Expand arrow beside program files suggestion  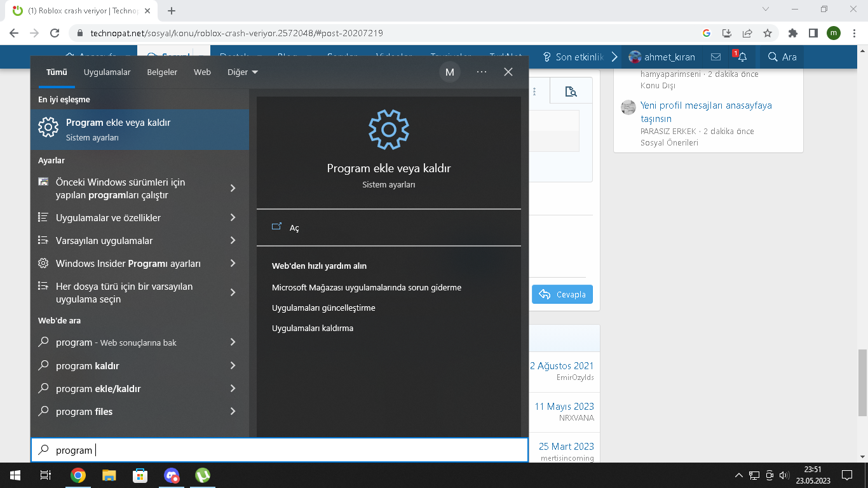pyautogui.click(x=233, y=411)
